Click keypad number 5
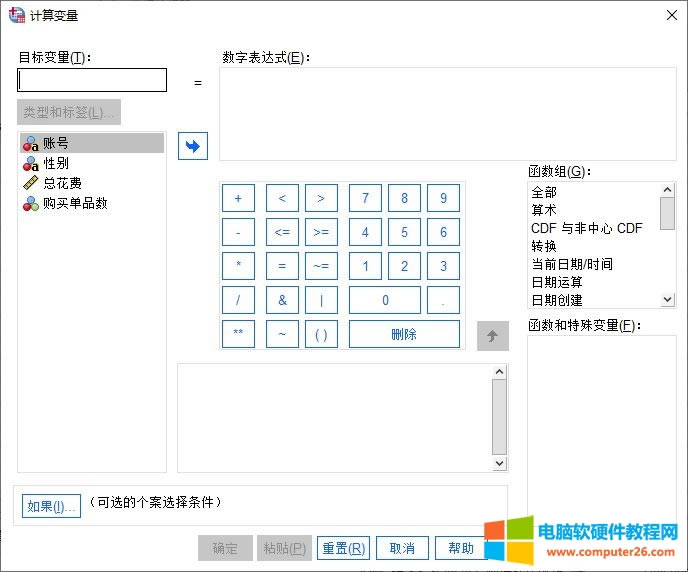Screen dimensions: 688x572 click(404, 232)
